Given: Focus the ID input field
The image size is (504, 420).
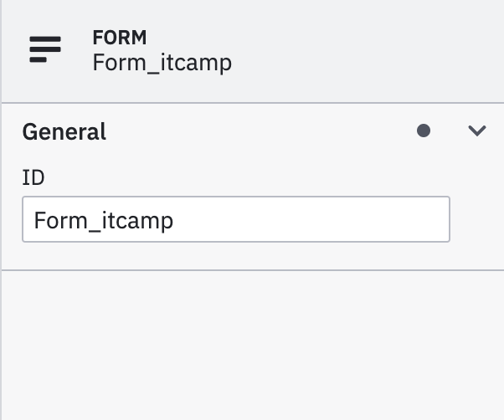Looking at the screenshot, I should tap(235, 220).
